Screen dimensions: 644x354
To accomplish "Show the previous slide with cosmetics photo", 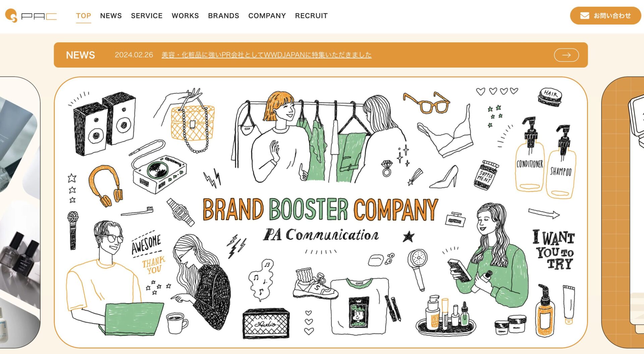I will pyautogui.click(x=19, y=212).
